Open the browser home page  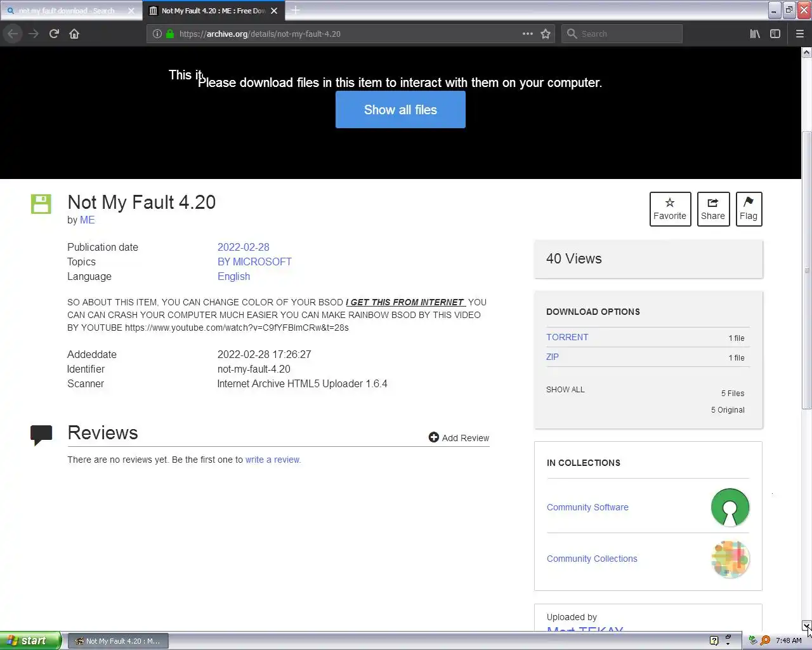74,34
